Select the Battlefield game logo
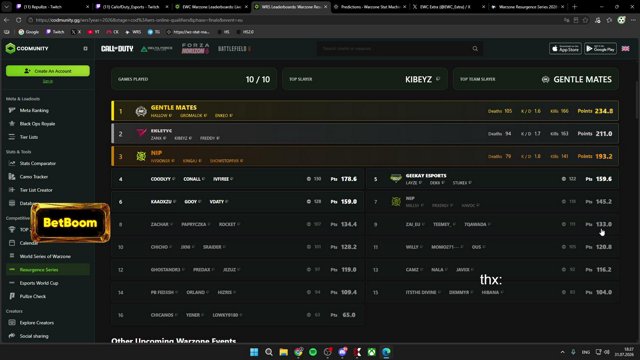Image resolution: width=640 pixels, height=360 pixels. tap(234, 49)
